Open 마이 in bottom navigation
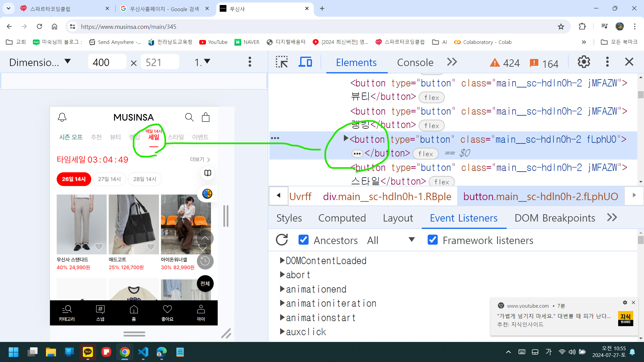The width and height of the screenshot is (644, 362). (x=201, y=313)
